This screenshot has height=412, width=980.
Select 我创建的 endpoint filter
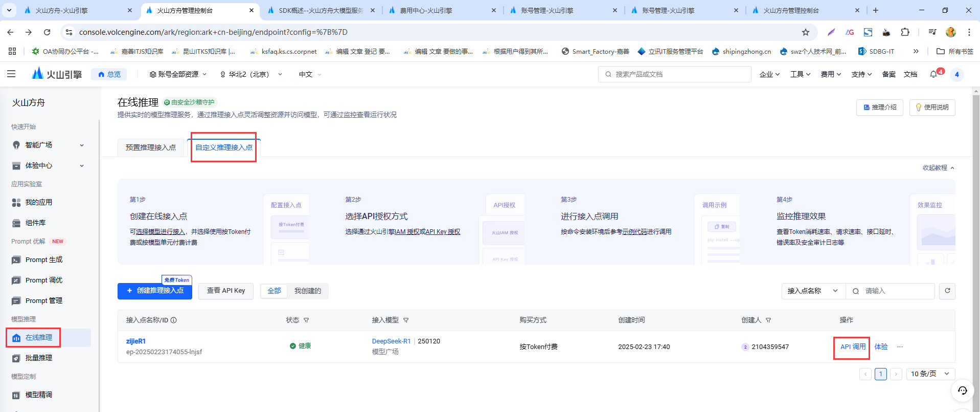[308, 291]
